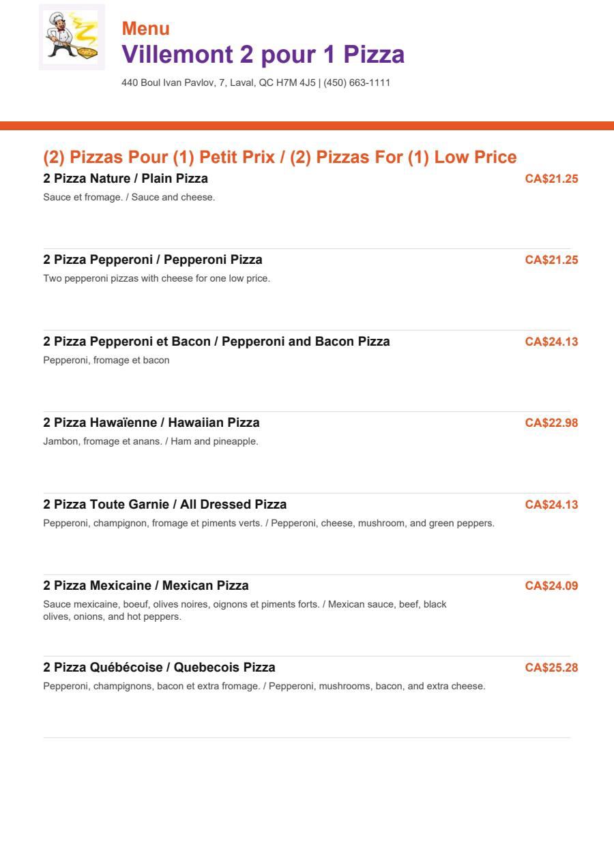Click the restaurant address and phone line

tap(256, 83)
